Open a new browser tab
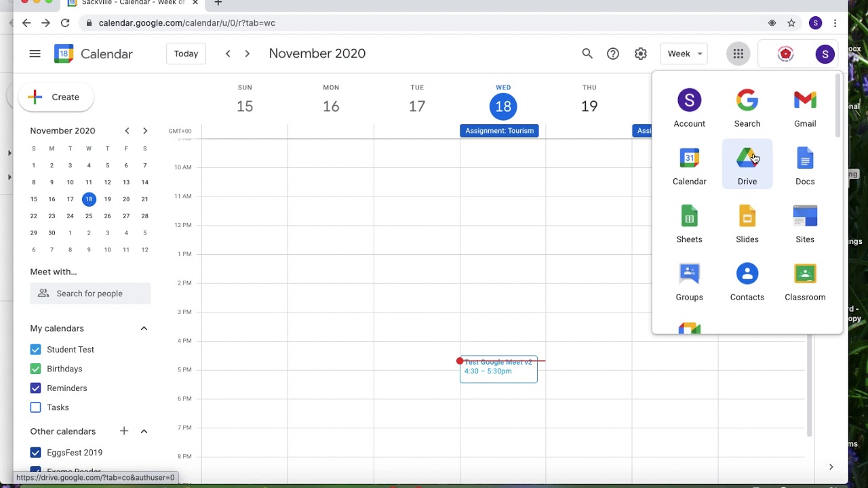Viewport: 868px width, 488px height. pyautogui.click(x=218, y=3)
